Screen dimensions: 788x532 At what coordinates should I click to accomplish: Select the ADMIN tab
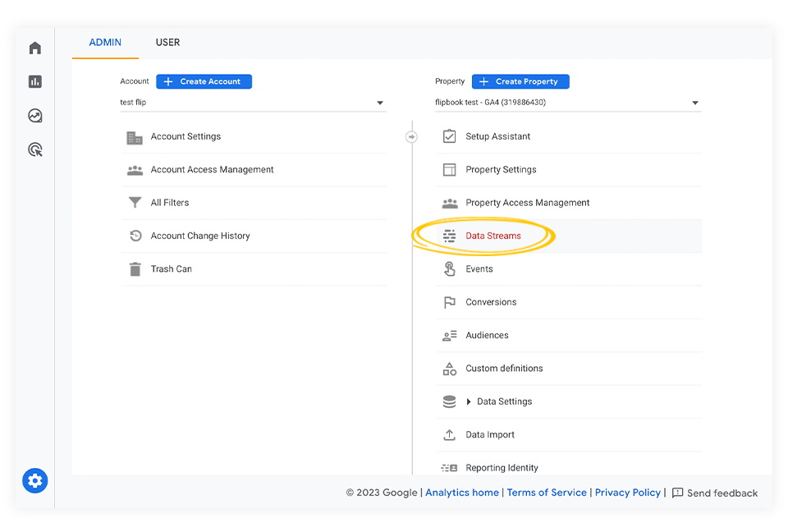pyautogui.click(x=104, y=42)
